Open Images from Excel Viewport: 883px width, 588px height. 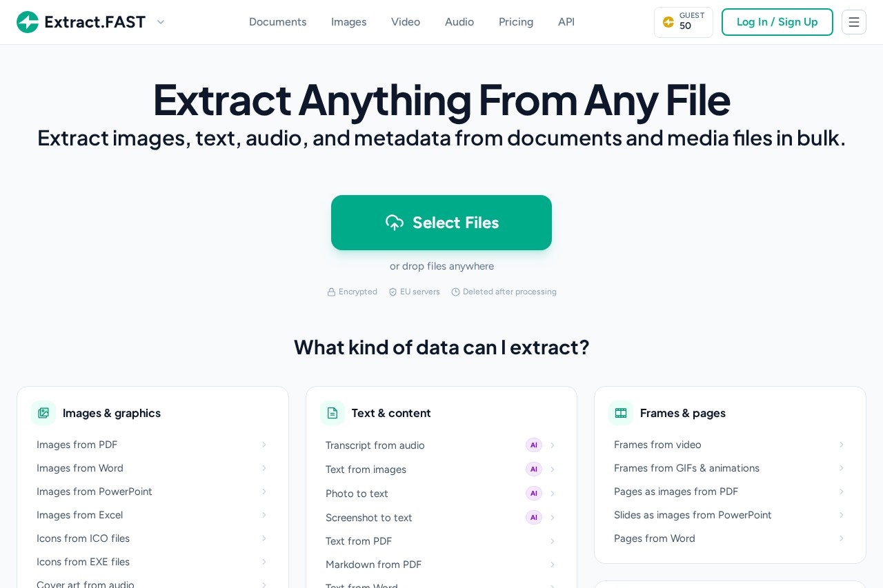tap(152, 515)
